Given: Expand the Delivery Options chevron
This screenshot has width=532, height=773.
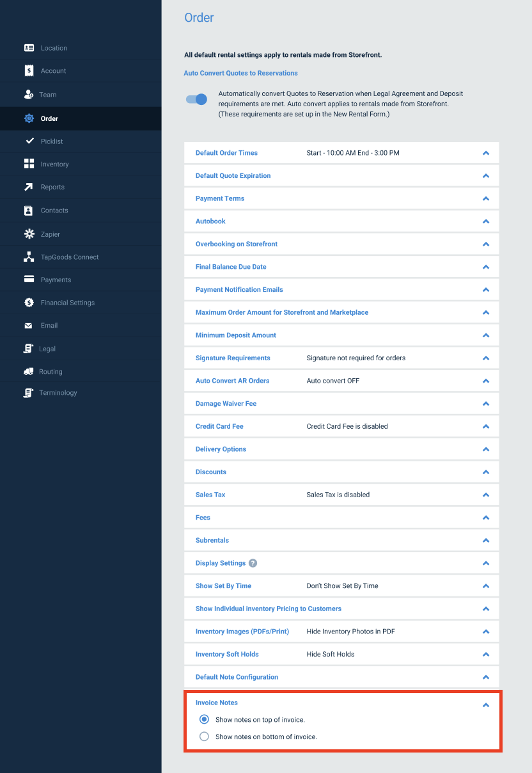Looking at the screenshot, I should point(486,449).
